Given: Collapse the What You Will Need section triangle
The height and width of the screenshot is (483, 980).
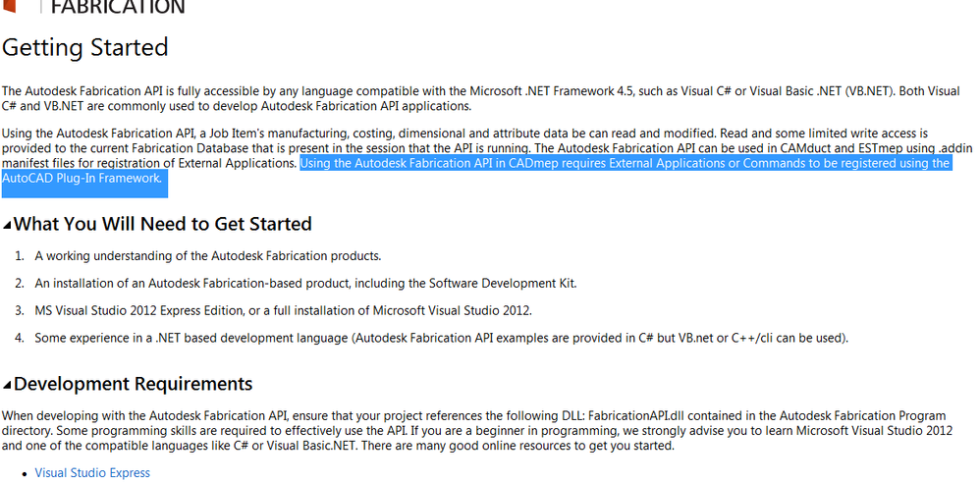Looking at the screenshot, I should click(7, 226).
